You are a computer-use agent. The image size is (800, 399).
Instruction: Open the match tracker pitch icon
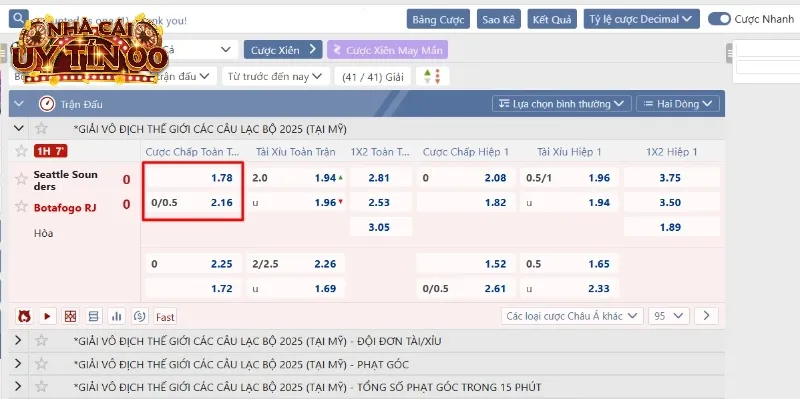[x=70, y=316]
